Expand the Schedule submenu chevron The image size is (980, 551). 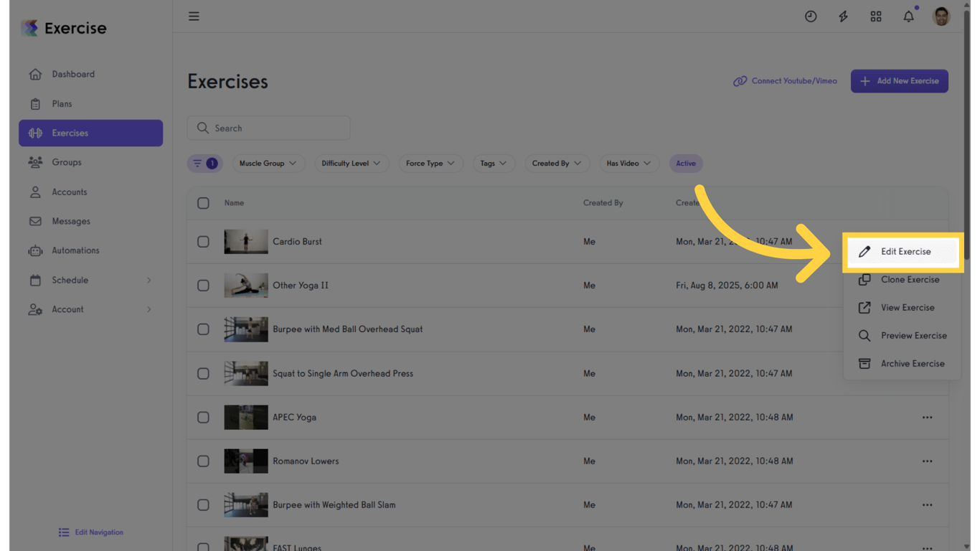point(149,281)
